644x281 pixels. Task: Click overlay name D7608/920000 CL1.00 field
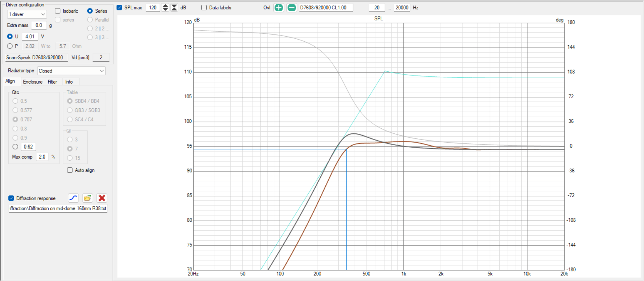[x=326, y=8]
